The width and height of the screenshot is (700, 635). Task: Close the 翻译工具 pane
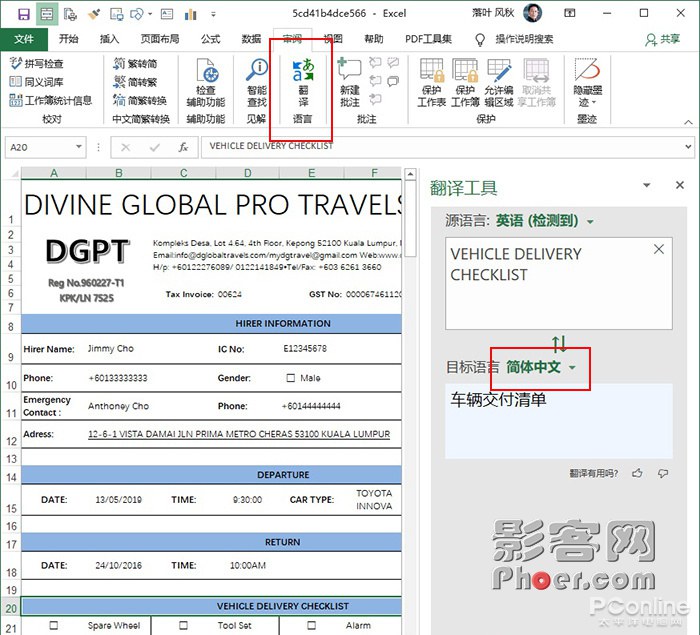coord(680,185)
